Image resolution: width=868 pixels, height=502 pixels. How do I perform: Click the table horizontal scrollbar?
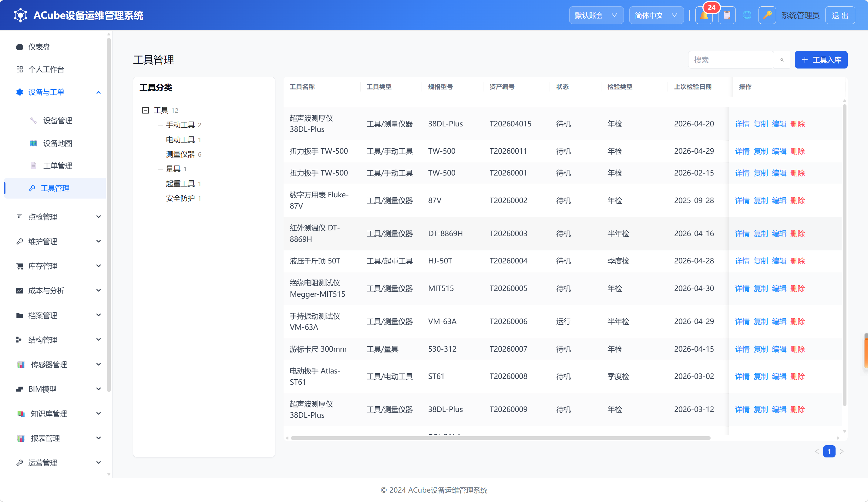click(x=500, y=438)
